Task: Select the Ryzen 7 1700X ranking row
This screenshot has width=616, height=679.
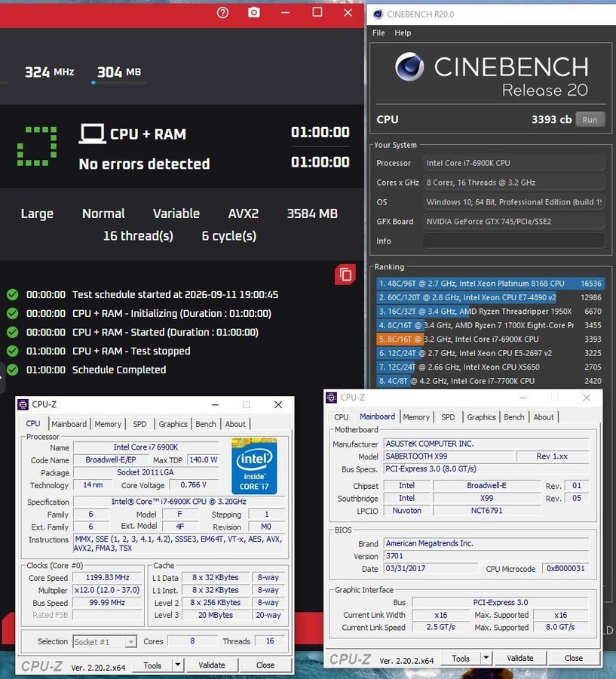Action: [489, 325]
